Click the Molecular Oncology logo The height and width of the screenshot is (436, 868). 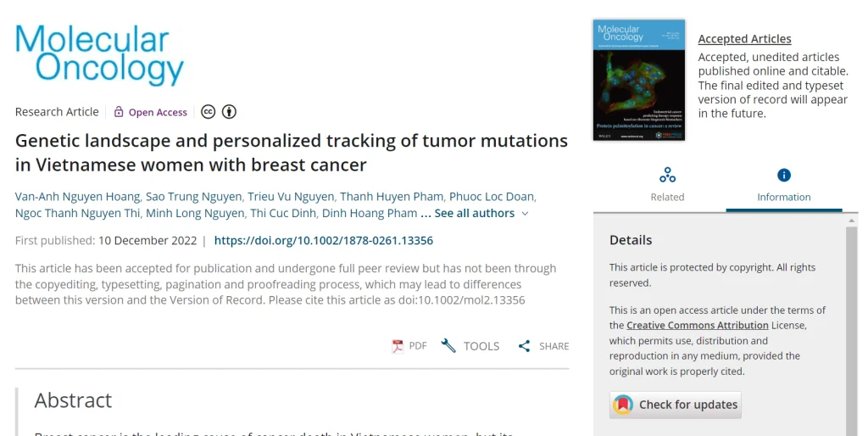click(x=99, y=55)
